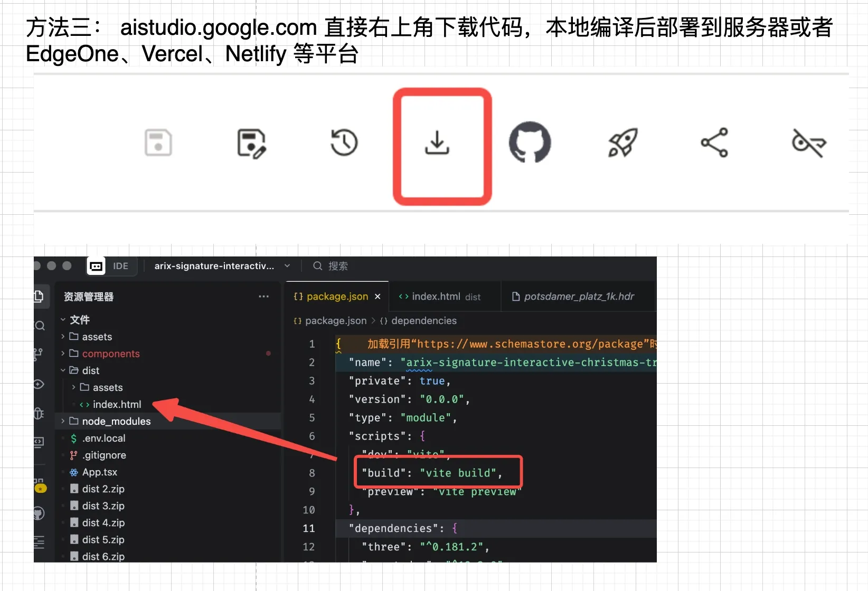
Task: Expand the components folder
Action: (110, 354)
